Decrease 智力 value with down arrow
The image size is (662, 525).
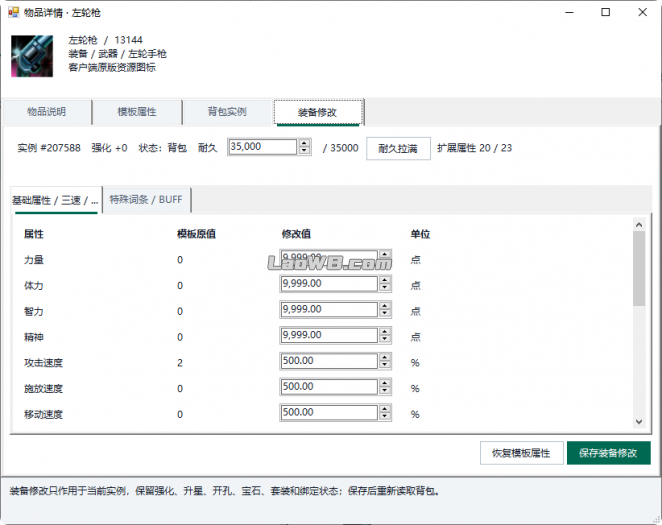point(385,313)
